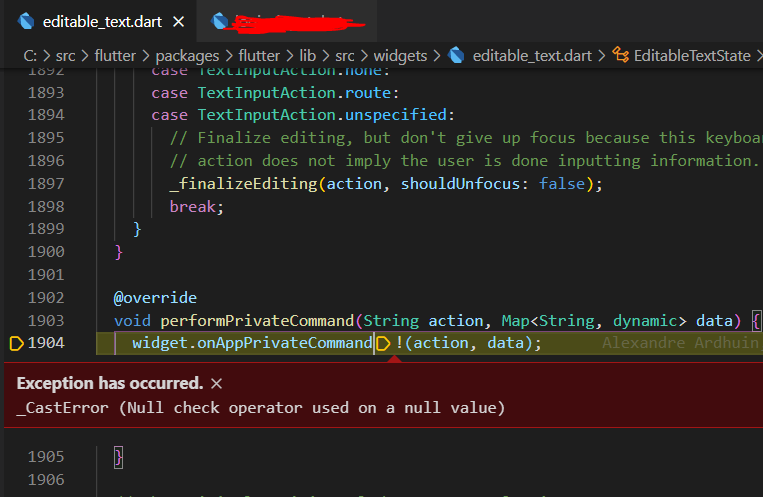763x497 pixels.
Task: Click the closing brace on line 1905
Action: coord(118,458)
